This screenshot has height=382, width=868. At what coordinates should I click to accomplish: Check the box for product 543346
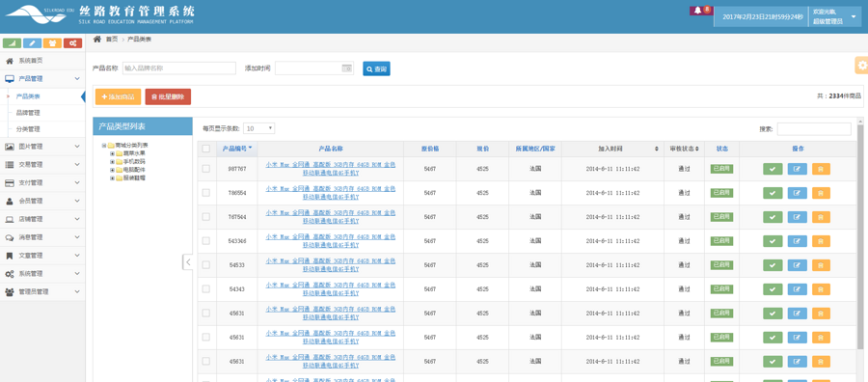pos(206,241)
